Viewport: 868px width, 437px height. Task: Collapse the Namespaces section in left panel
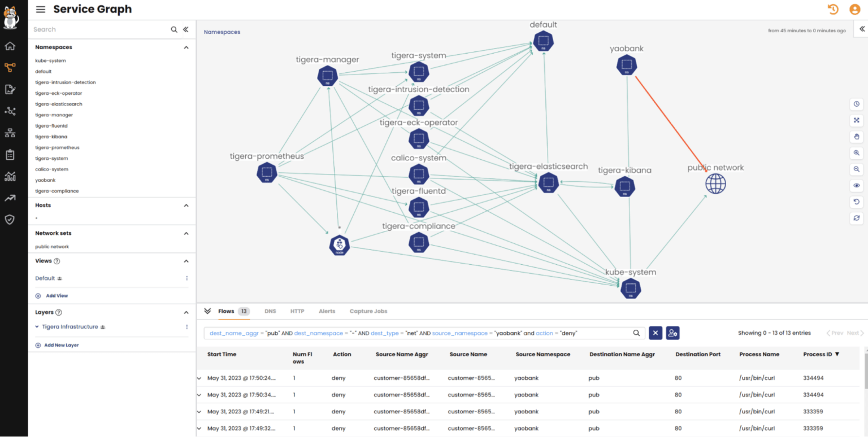pos(186,47)
